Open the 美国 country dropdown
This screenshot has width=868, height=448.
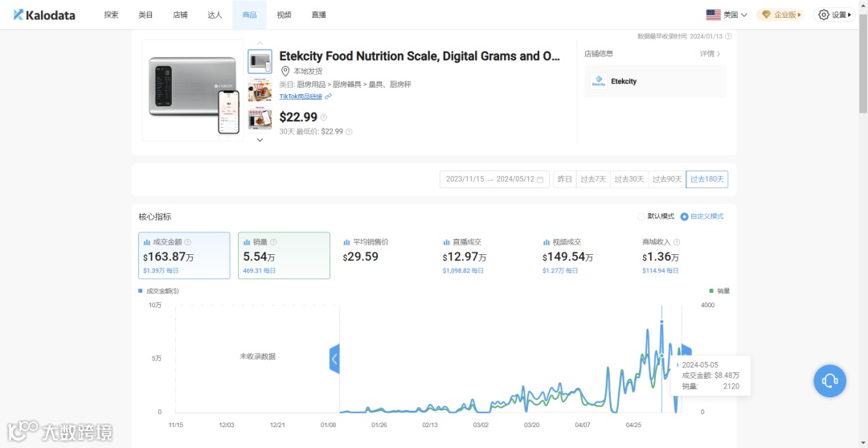coord(727,15)
